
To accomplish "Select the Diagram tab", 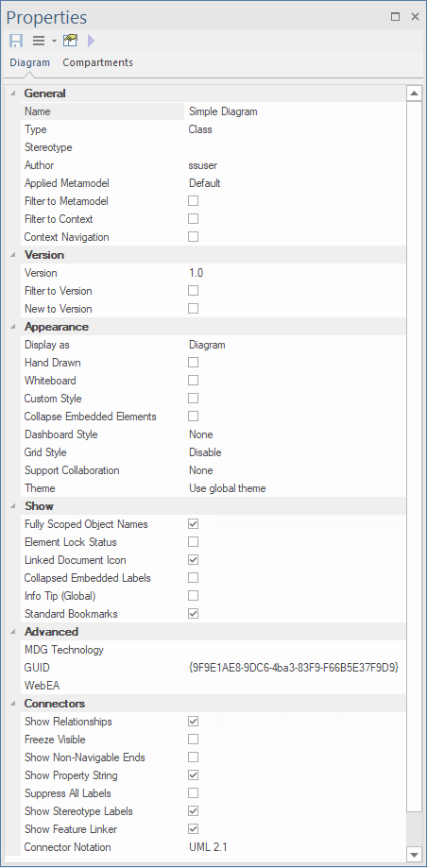I will point(30,62).
